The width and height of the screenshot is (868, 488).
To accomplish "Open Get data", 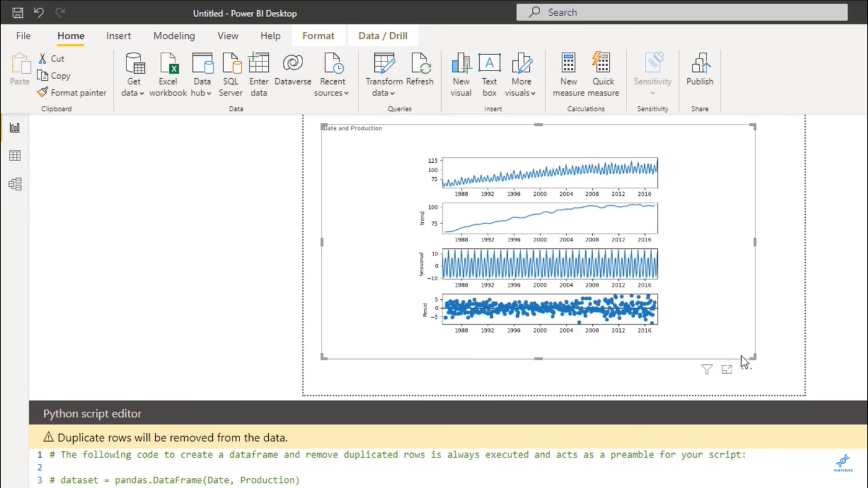I will (x=133, y=75).
